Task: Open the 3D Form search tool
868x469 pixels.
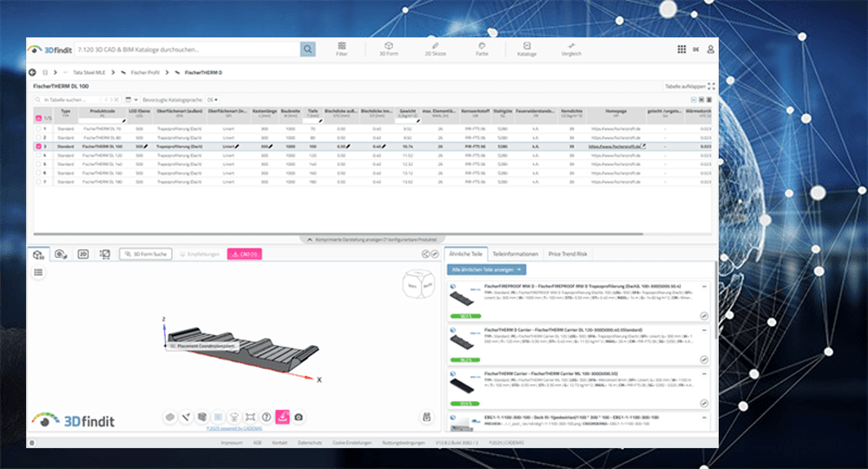Action: (x=389, y=48)
